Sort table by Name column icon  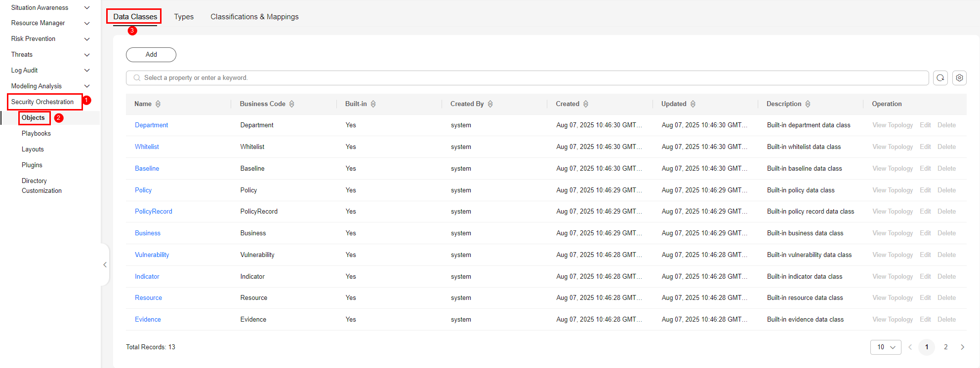(x=158, y=104)
